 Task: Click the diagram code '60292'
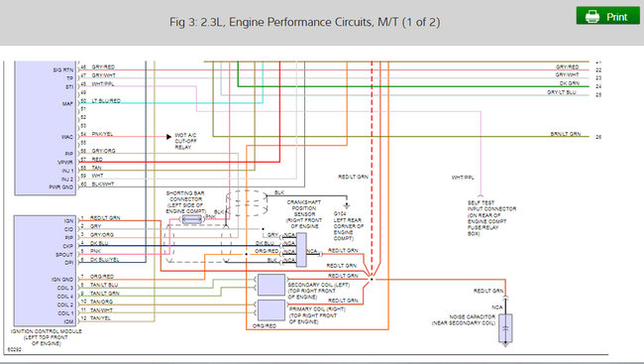[15, 349]
